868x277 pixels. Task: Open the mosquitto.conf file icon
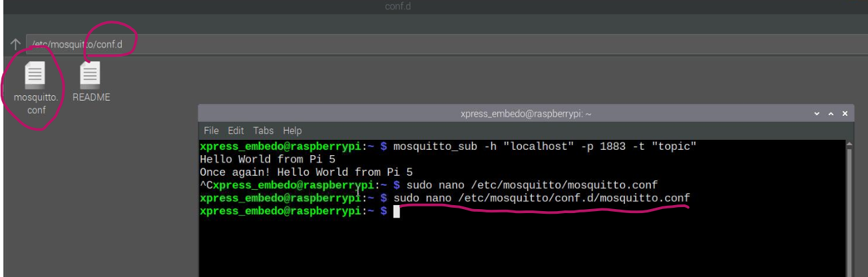[36, 74]
